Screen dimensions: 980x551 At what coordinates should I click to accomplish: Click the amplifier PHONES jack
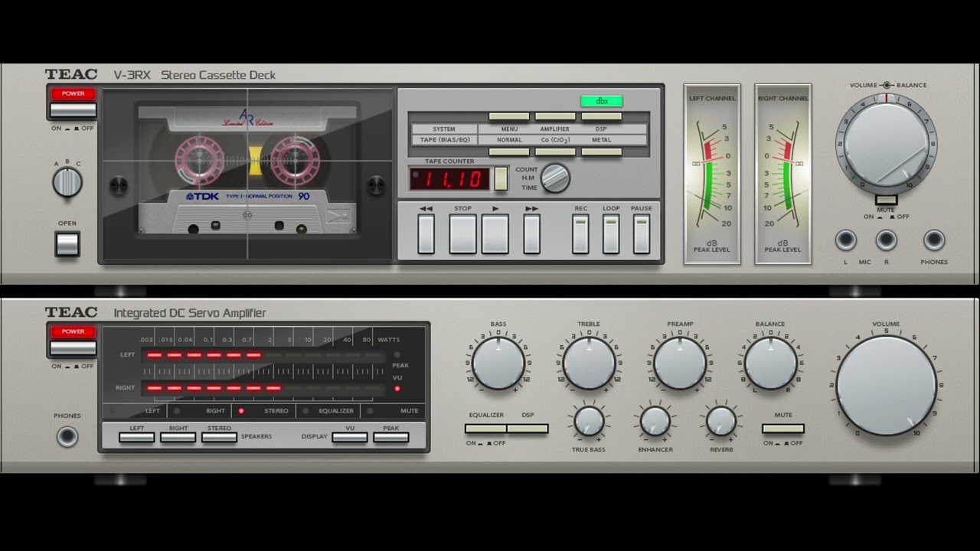pos(67,437)
